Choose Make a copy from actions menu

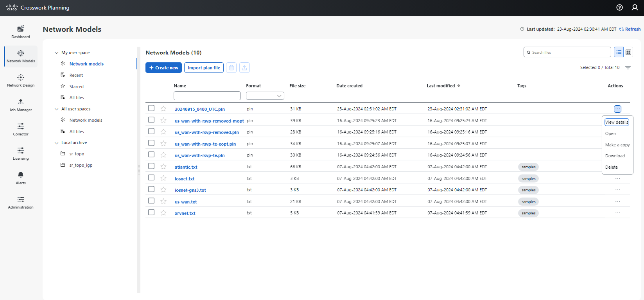click(617, 145)
